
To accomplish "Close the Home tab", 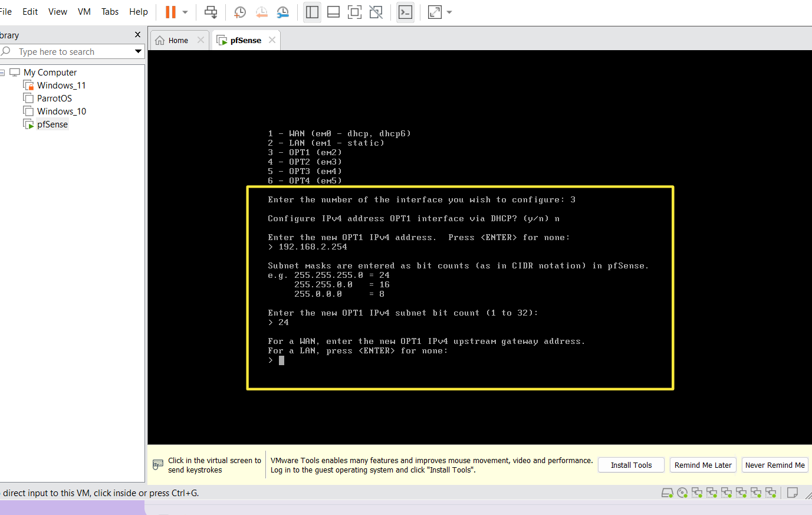I will pos(200,40).
